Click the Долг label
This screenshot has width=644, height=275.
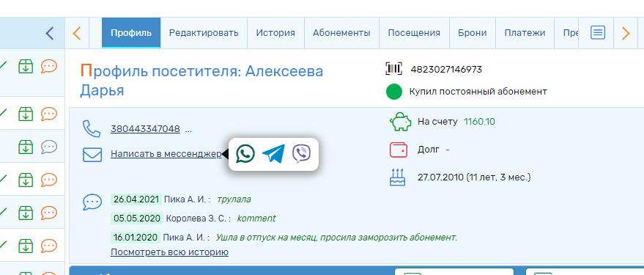point(429,150)
